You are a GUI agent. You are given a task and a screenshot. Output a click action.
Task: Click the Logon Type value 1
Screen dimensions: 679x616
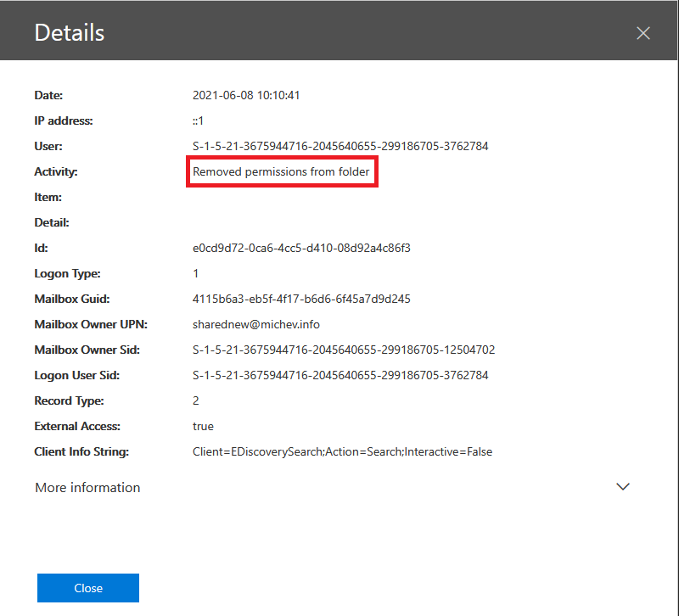click(x=194, y=273)
